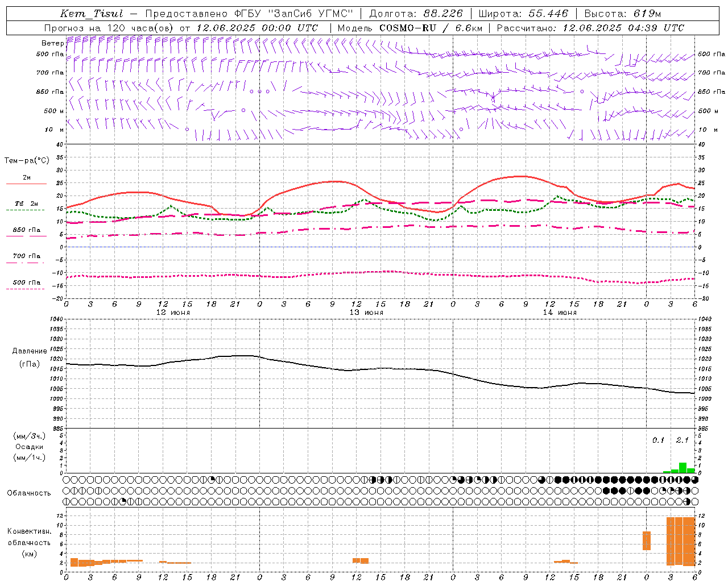Click the tall orange convective cloud block
Image resolution: width=728 pixels, height=582 pixels.
click(681, 541)
